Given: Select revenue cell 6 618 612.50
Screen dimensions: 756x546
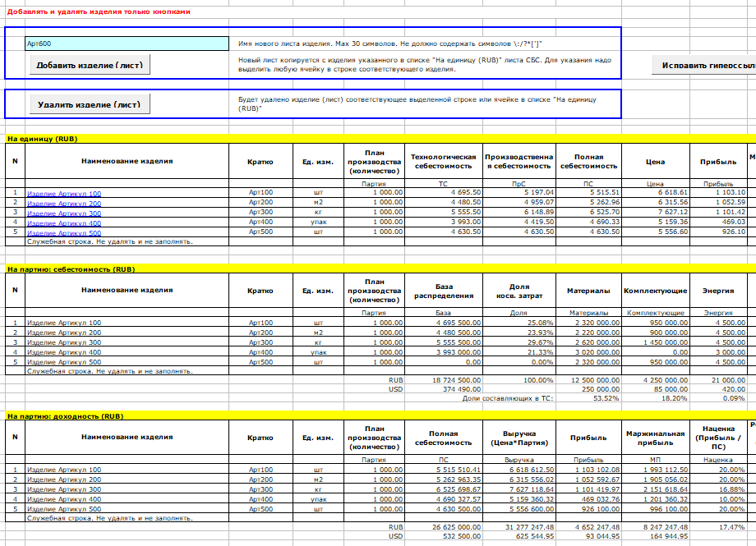Looking at the screenshot, I should 519,470.
